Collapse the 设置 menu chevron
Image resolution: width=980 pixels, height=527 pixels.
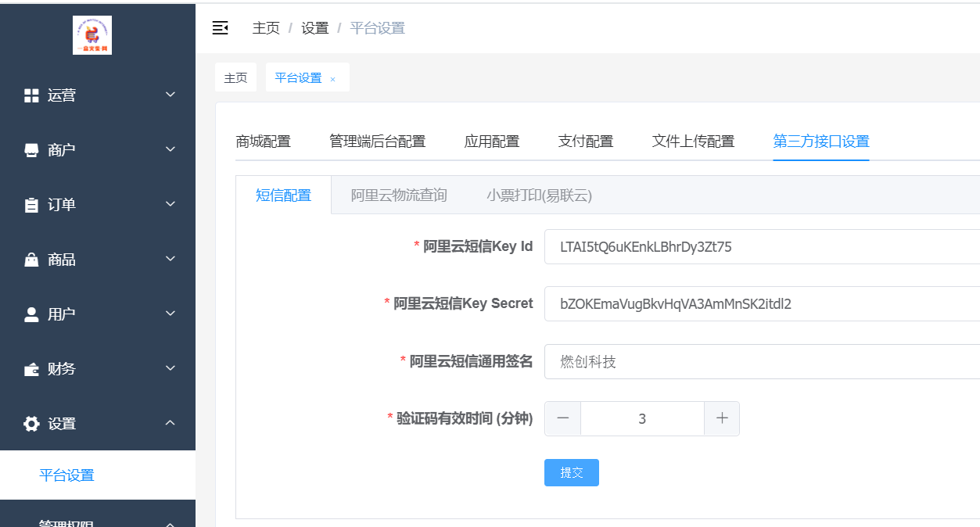[171, 423]
